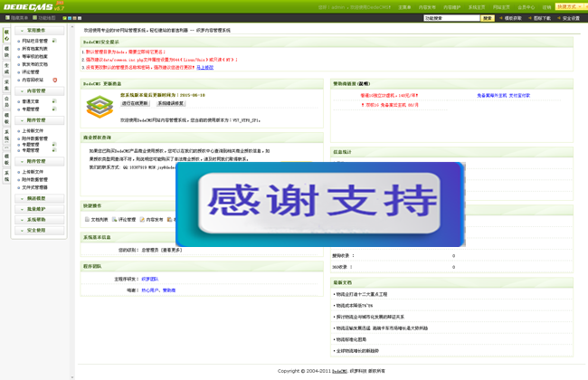This screenshot has width=588, height=380.
Task: Select the gray skin color swatch
Action: pos(79,18)
